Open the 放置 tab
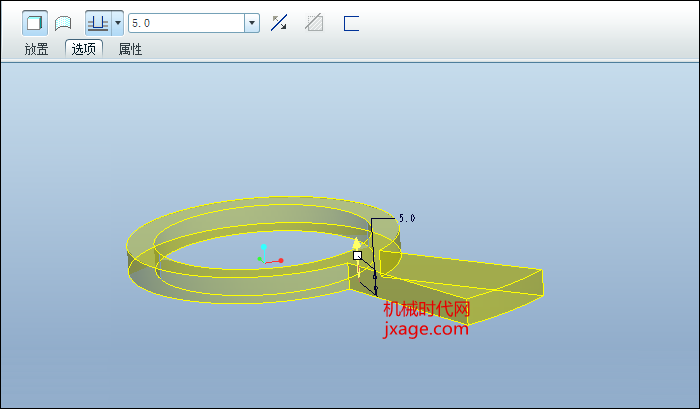700x409 pixels. tap(37, 49)
